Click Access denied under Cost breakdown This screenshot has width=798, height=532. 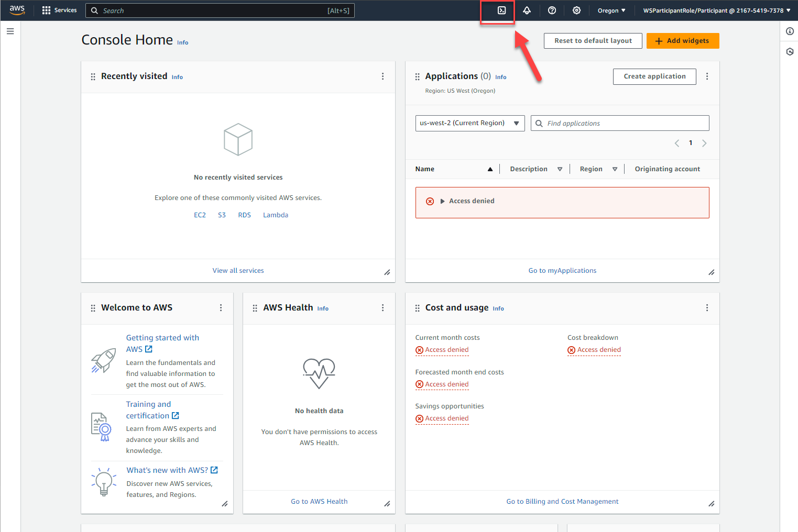594,350
